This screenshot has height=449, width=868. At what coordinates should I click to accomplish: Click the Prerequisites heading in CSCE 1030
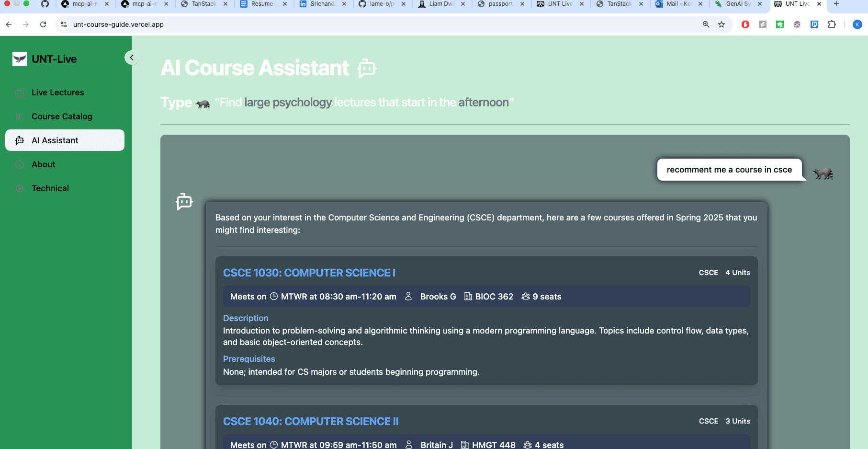[249, 359]
